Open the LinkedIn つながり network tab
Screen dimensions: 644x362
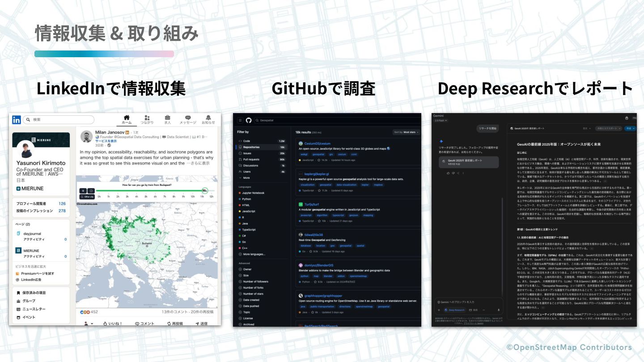point(147,119)
